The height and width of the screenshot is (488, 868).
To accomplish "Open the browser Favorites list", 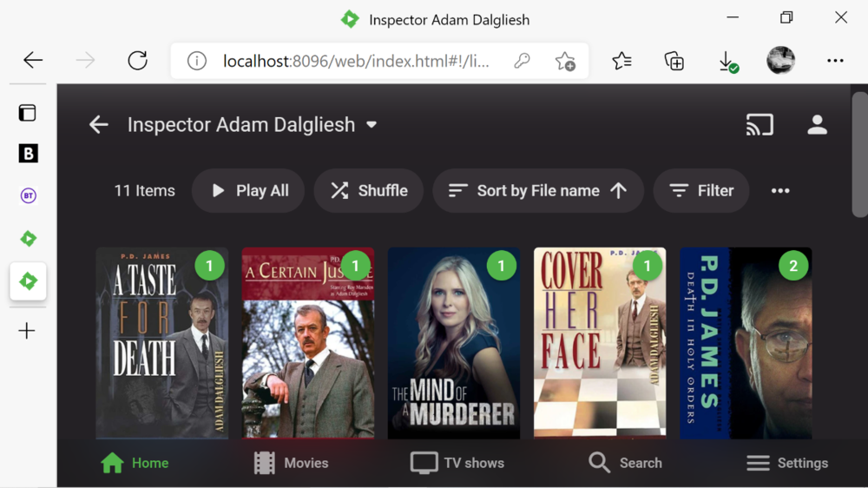I will tap(622, 61).
